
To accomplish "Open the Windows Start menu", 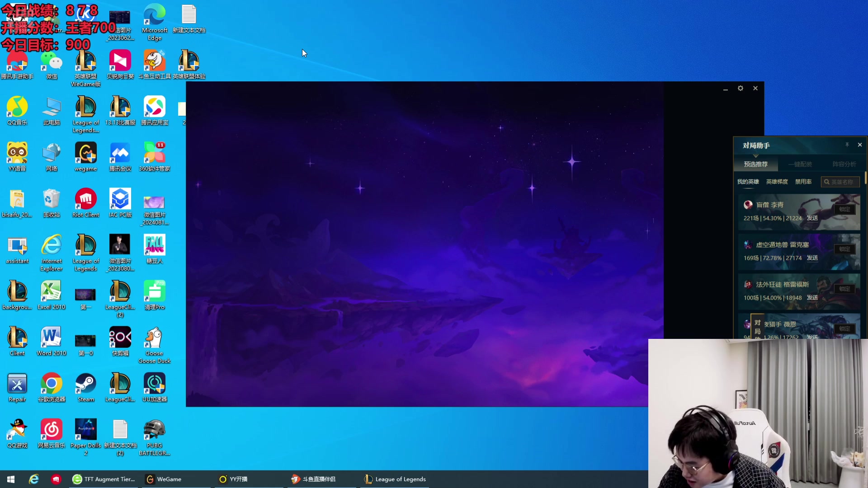I will (11, 479).
